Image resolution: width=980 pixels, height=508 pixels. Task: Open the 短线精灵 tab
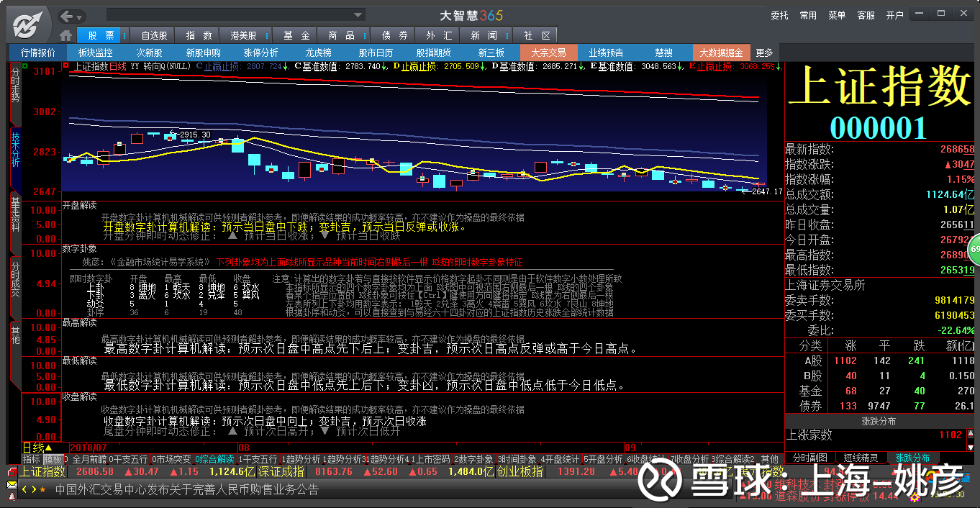click(861, 458)
